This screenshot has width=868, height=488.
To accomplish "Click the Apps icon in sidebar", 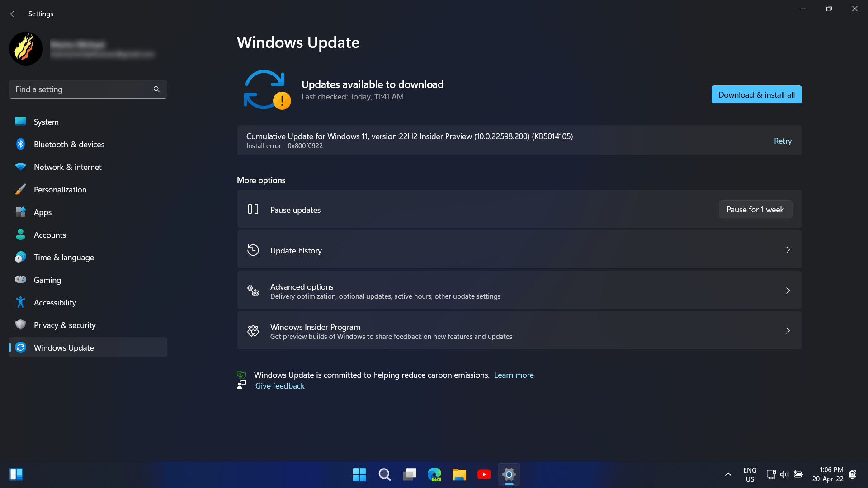I will [20, 212].
